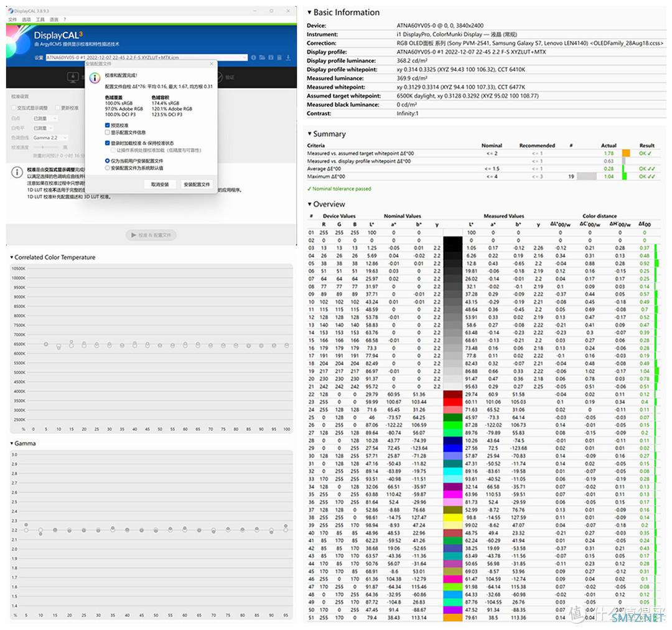The height and width of the screenshot is (630, 672).
Task: Click the 安装配置文件 button
Action: click(197, 184)
